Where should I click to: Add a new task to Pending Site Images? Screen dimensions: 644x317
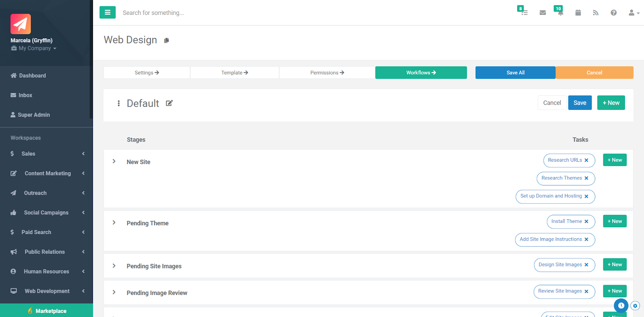point(615,265)
